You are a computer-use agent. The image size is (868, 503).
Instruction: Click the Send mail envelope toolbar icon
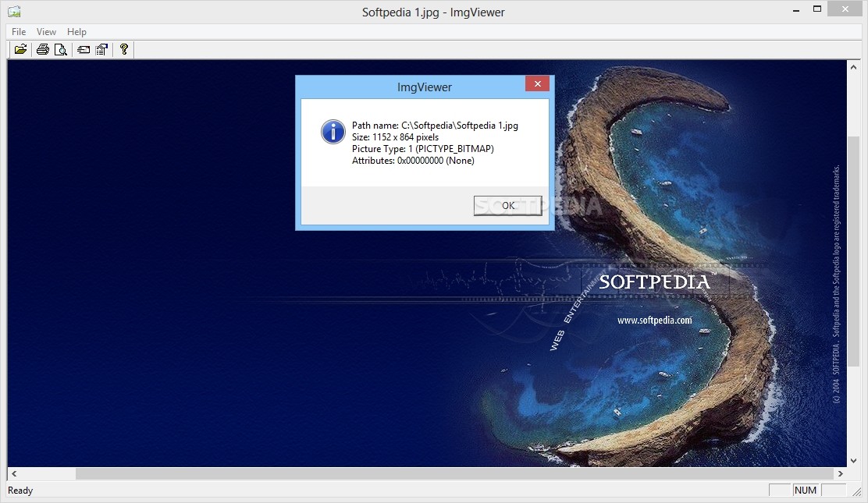click(84, 49)
